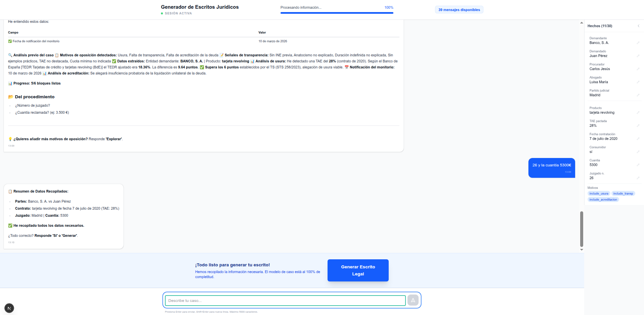Open the 39 mensajes disponibles badge
This screenshot has height=315, width=644.
coord(459,9)
